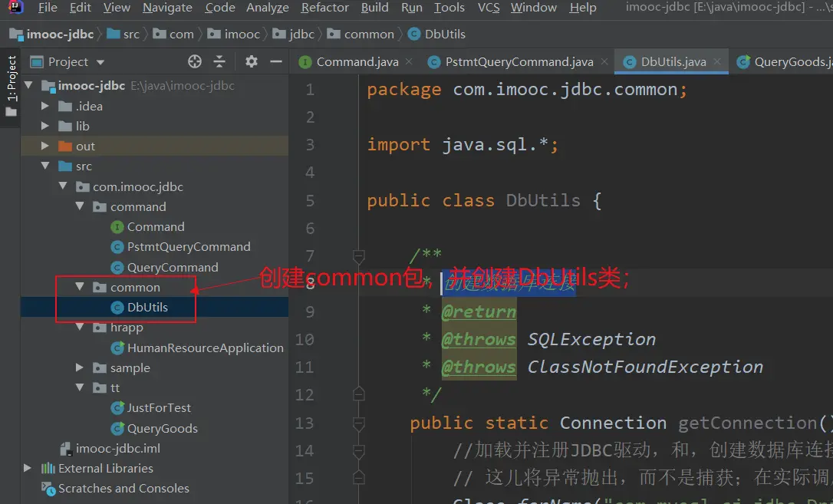Click the locate/scroll-from-source target icon

[x=195, y=62]
